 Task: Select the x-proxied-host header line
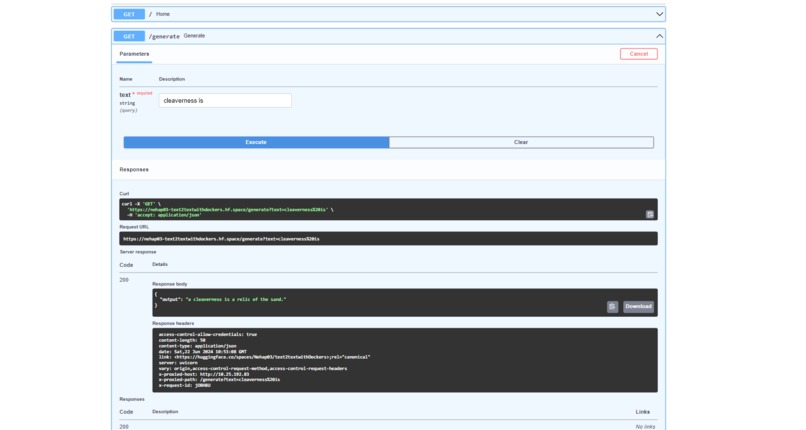[x=204, y=374]
